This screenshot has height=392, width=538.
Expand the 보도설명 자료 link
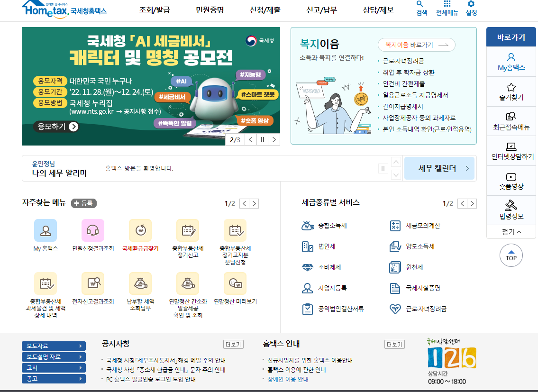point(54,357)
